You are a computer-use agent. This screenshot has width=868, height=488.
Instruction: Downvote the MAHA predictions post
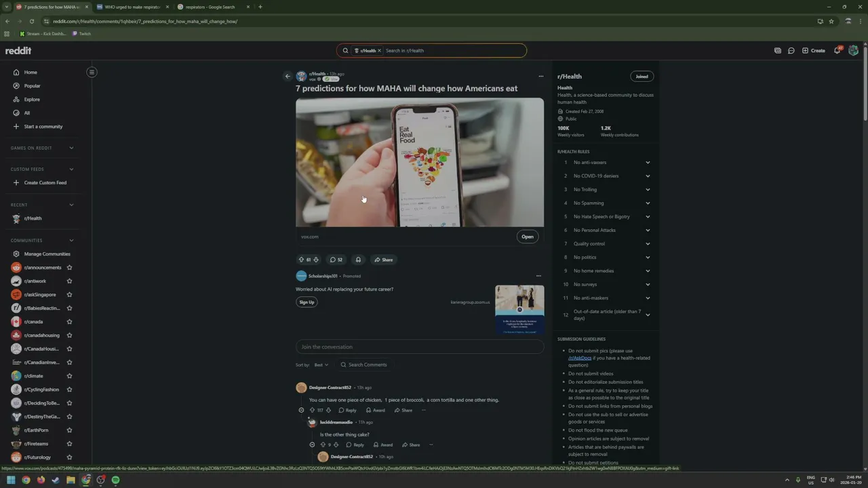click(316, 260)
